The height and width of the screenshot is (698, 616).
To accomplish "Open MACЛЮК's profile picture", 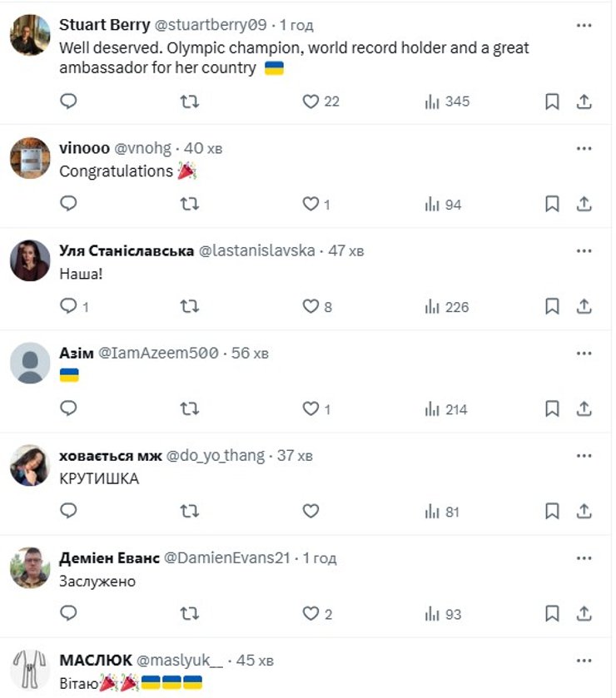I will coord(30,670).
